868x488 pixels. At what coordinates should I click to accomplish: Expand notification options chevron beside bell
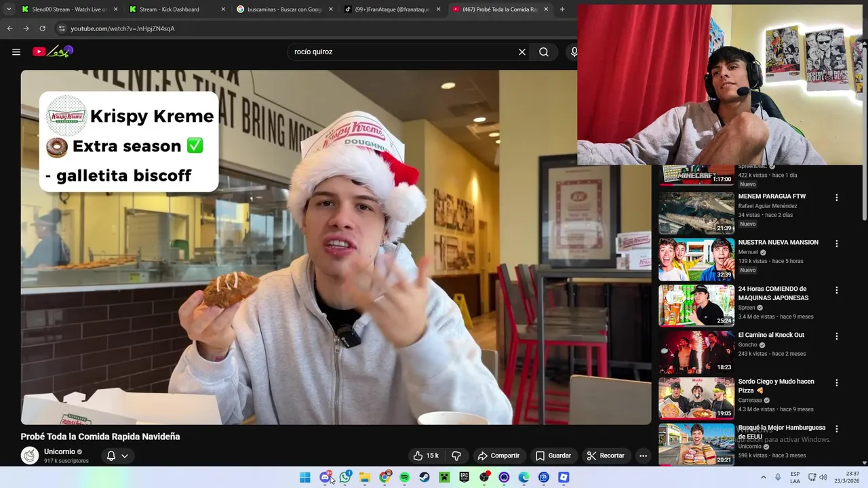coord(125,455)
